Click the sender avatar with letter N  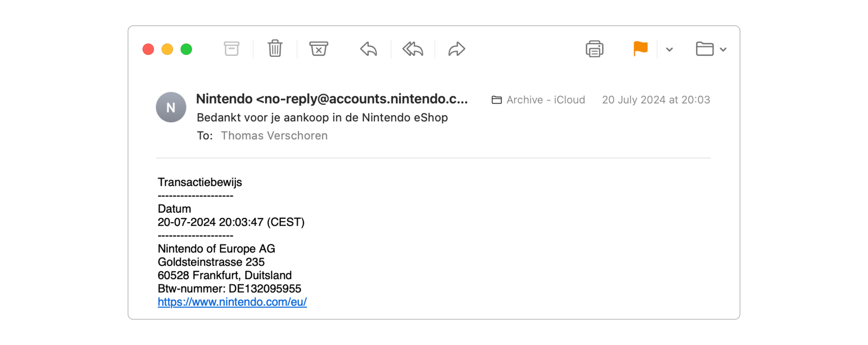click(x=171, y=107)
